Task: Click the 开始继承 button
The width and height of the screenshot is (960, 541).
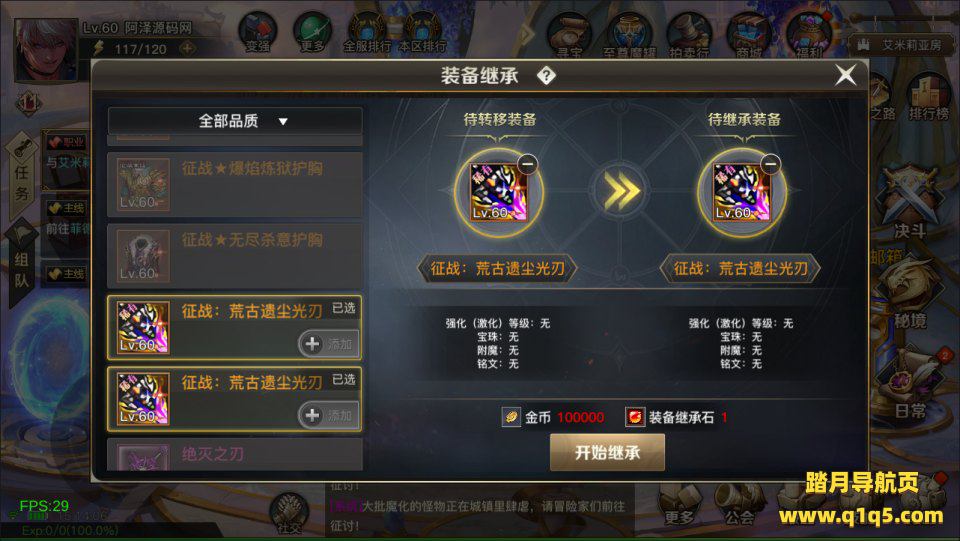Action: (x=607, y=452)
